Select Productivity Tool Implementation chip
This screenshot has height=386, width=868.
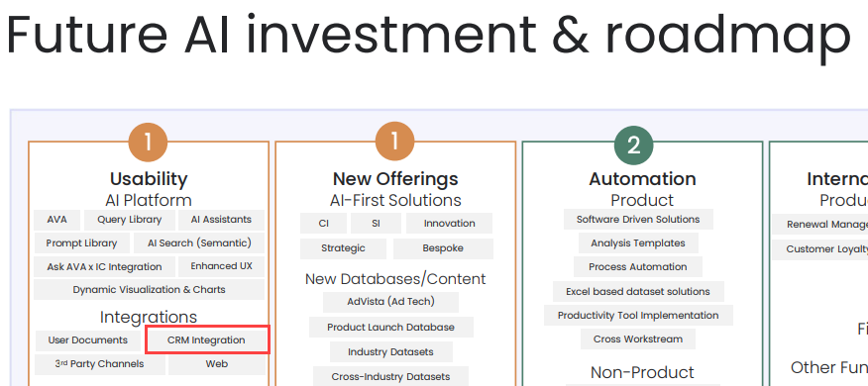[x=638, y=315]
